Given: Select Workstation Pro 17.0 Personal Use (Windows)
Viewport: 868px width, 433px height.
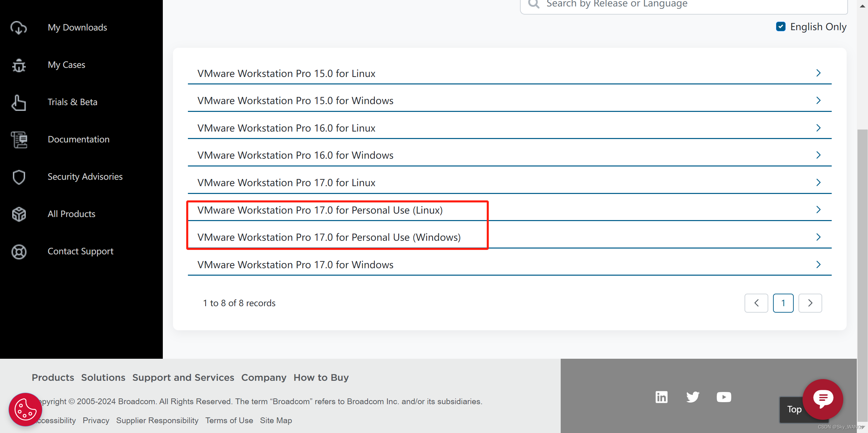Looking at the screenshot, I should [x=329, y=237].
